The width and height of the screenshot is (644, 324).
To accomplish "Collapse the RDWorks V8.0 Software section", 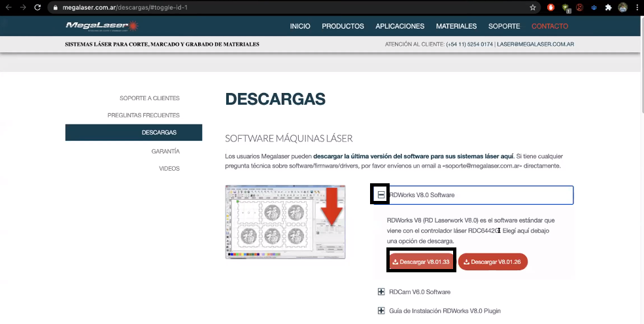I will (381, 195).
